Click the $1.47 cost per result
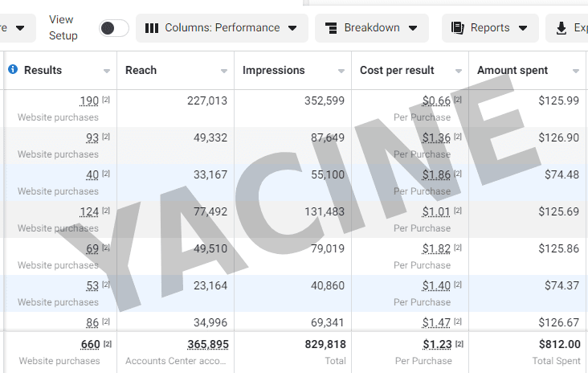Viewport: 588px width, 373px height. (436, 322)
